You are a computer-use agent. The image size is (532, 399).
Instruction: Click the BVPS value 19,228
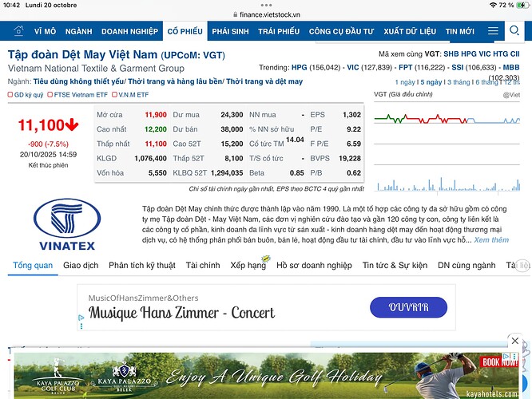click(x=350, y=158)
